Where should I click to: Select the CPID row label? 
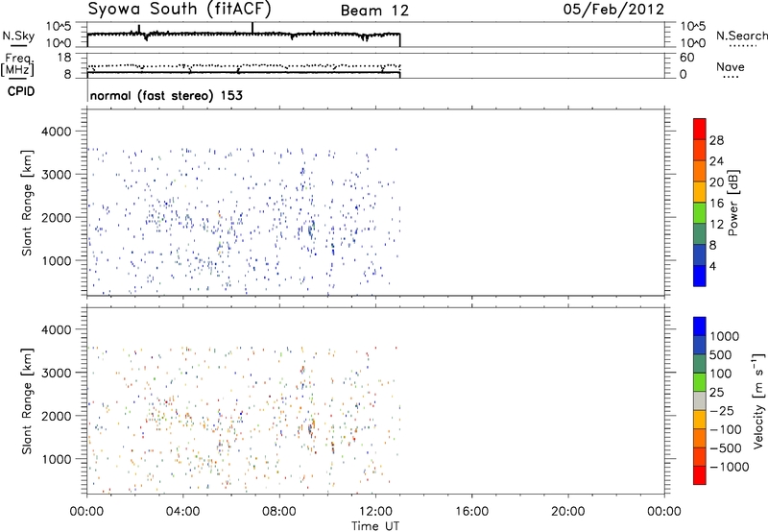[x=20, y=91]
